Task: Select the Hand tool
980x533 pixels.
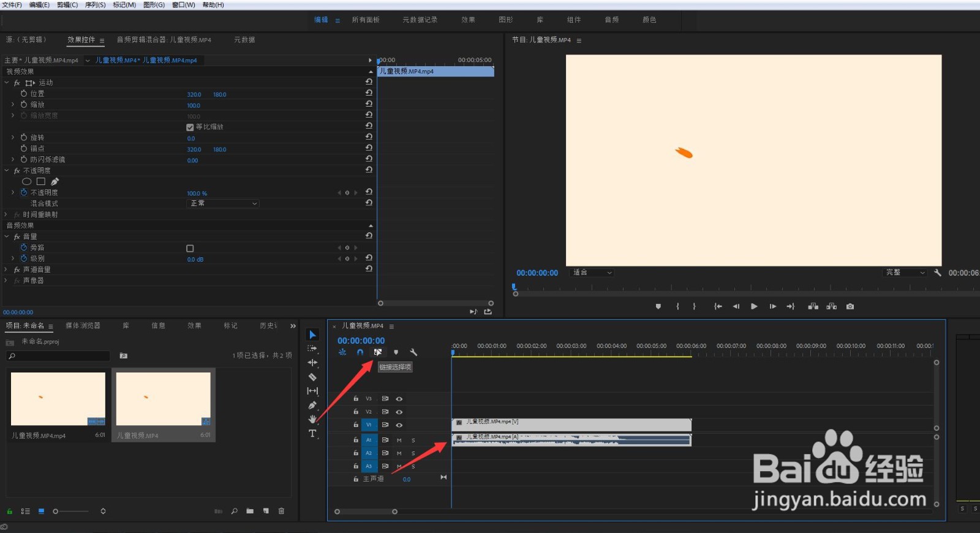Action: click(312, 419)
